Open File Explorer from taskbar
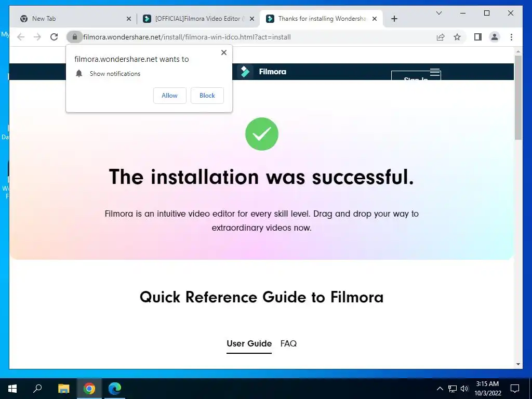 pos(63,389)
